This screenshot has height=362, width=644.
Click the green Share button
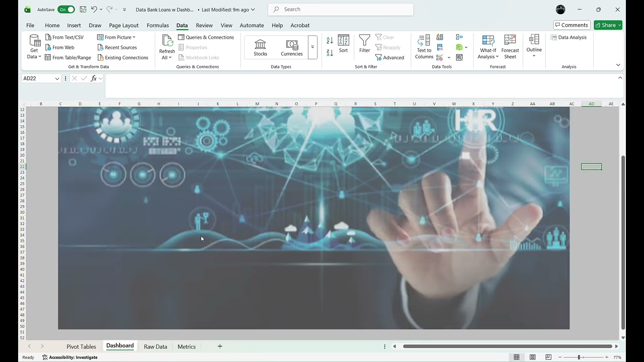point(608,25)
